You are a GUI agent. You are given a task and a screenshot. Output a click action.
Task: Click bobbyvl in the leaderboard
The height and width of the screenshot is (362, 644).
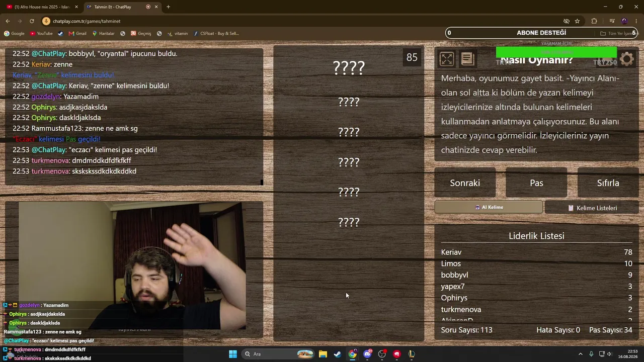455,275
